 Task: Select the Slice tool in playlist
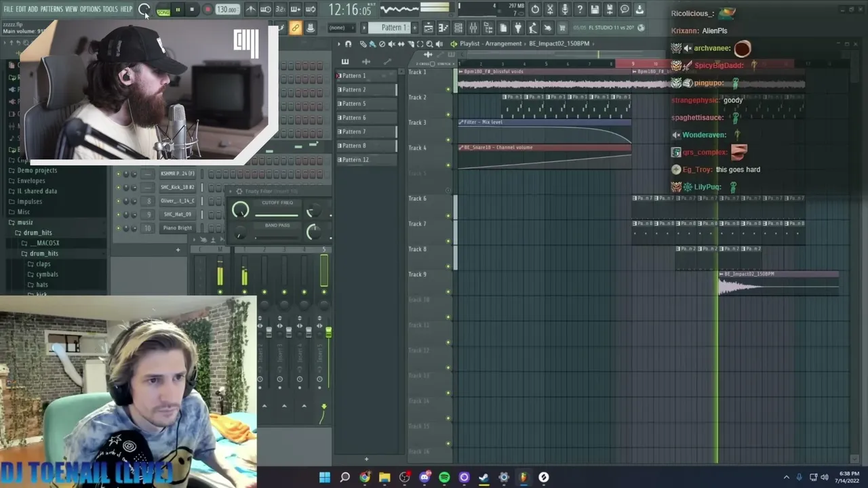pos(412,44)
